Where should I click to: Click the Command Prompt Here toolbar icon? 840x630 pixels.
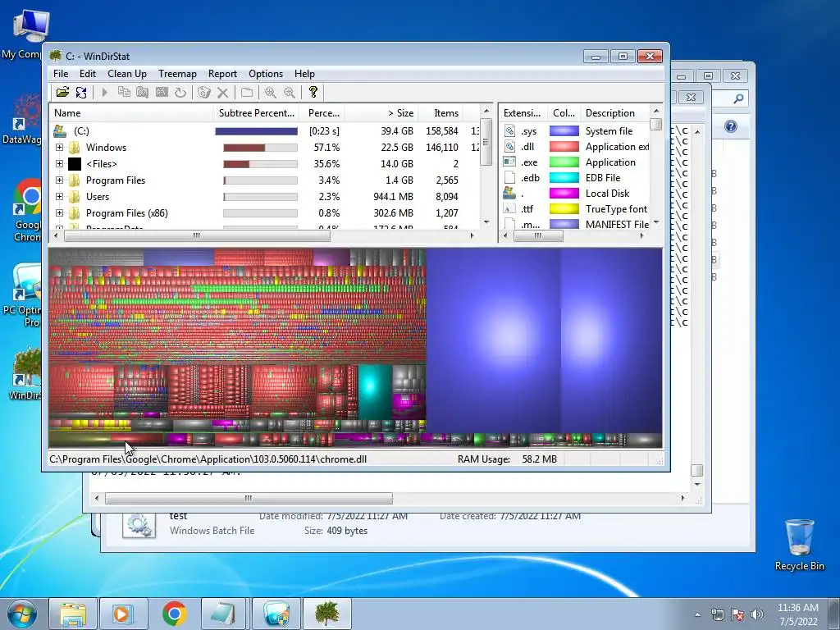coord(162,92)
